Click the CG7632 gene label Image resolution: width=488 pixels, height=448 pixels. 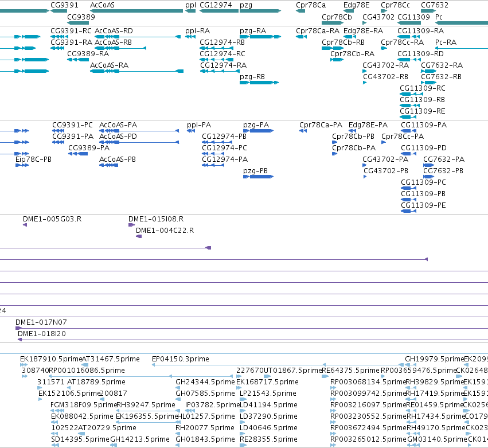pos(435,5)
